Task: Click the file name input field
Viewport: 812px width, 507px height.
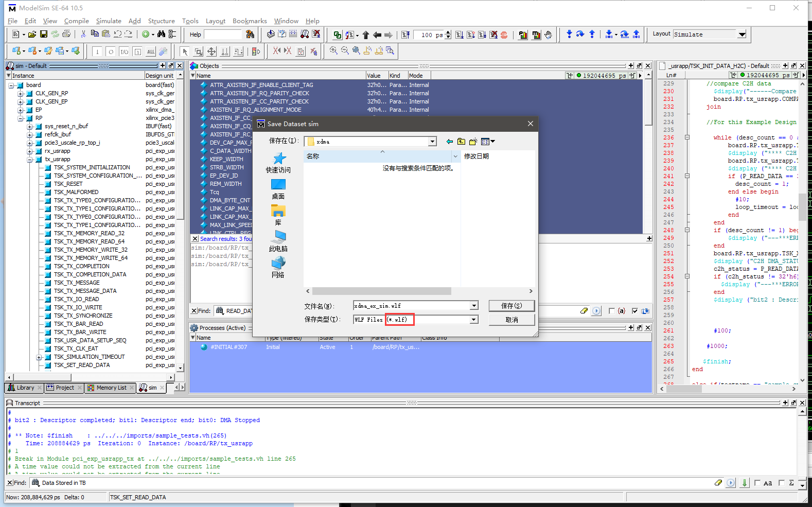Action: pos(411,306)
